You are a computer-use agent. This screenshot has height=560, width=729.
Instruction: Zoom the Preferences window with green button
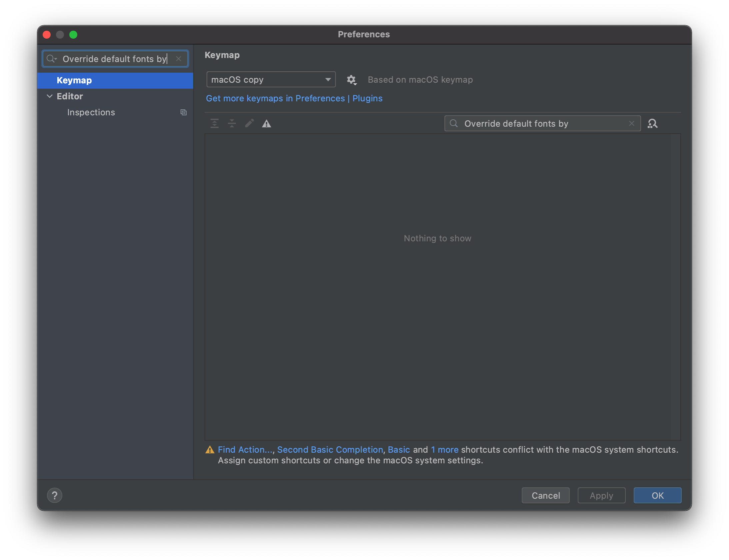pos(73,35)
